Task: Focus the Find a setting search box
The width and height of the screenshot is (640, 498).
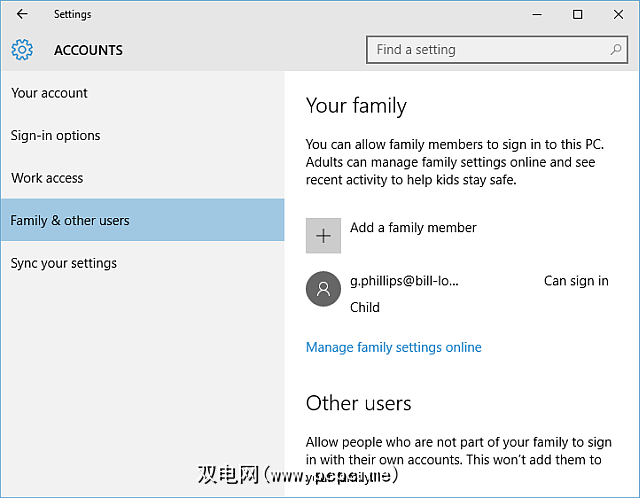Action: (488, 49)
